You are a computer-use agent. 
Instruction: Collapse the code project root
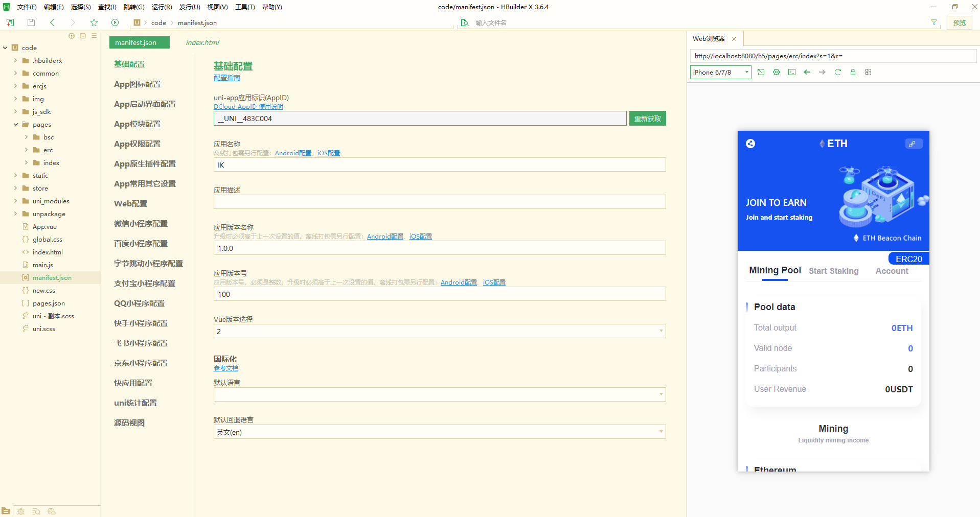click(x=5, y=48)
